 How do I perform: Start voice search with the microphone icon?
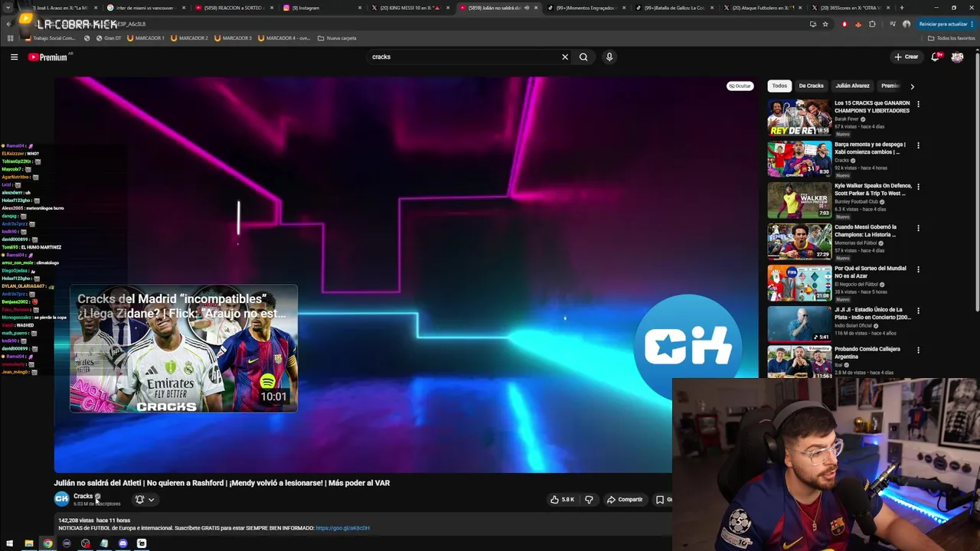(x=609, y=57)
